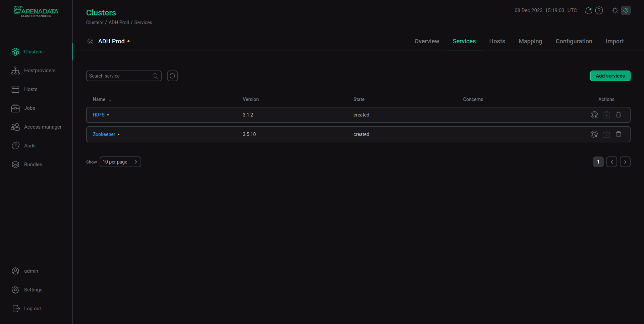The height and width of the screenshot is (324, 644).
Task: Click the Clusters breadcrumb link
Action: point(95,22)
